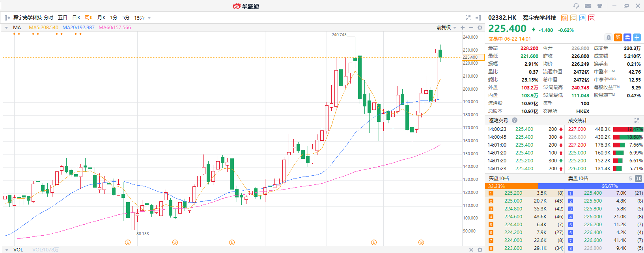644x253 pixels.
Task: Collapse the right quote panel
Action: coord(478,18)
